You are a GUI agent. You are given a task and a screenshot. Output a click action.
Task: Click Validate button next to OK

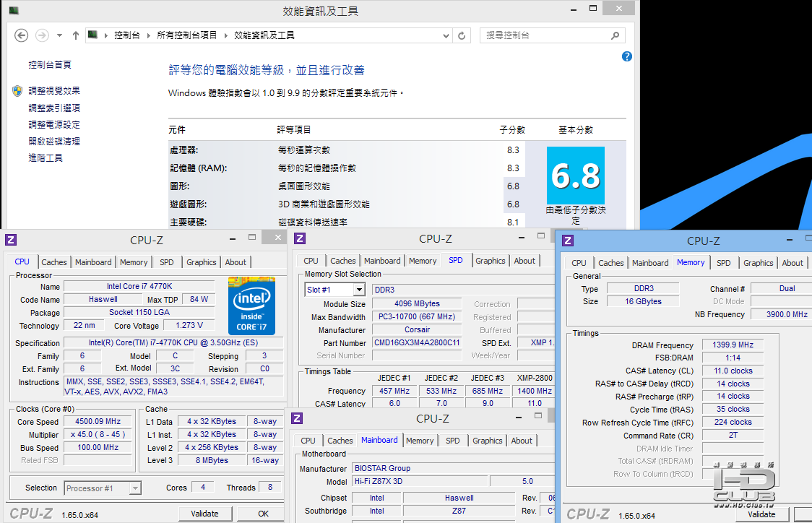click(204, 514)
